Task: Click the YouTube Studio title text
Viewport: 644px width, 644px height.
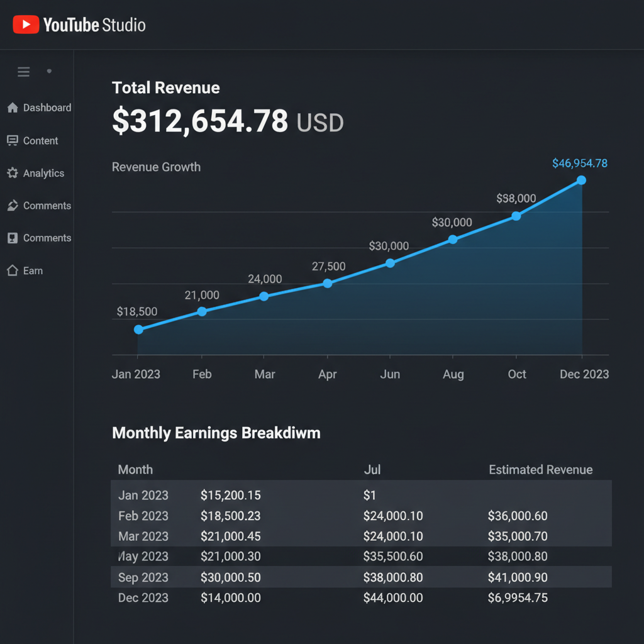Action: (94, 25)
